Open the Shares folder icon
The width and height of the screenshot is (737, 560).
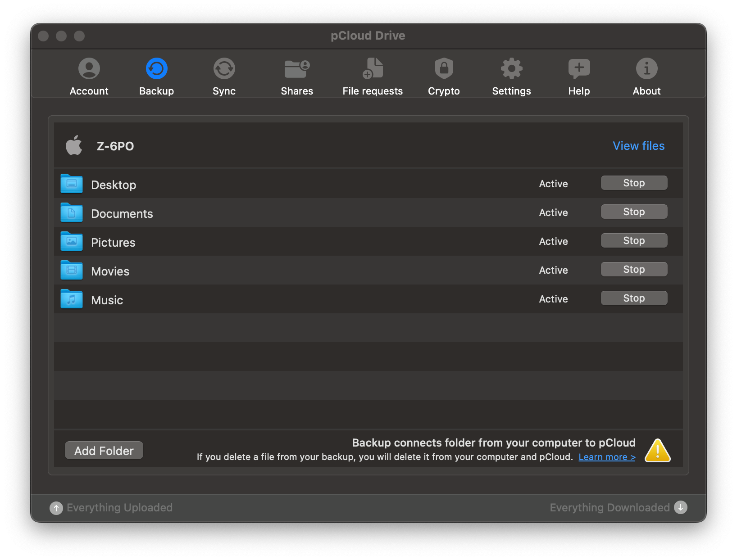pyautogui.click(x=297, y=69)
